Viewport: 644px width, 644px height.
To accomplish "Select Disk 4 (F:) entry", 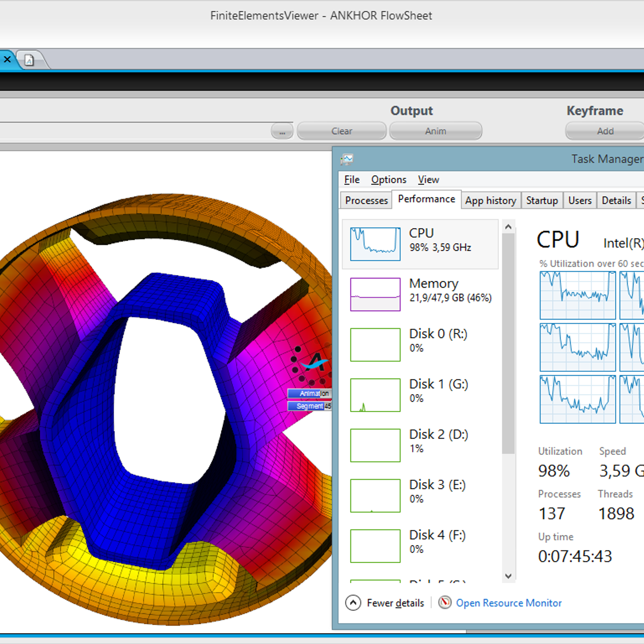I will [x=420, y=546].
